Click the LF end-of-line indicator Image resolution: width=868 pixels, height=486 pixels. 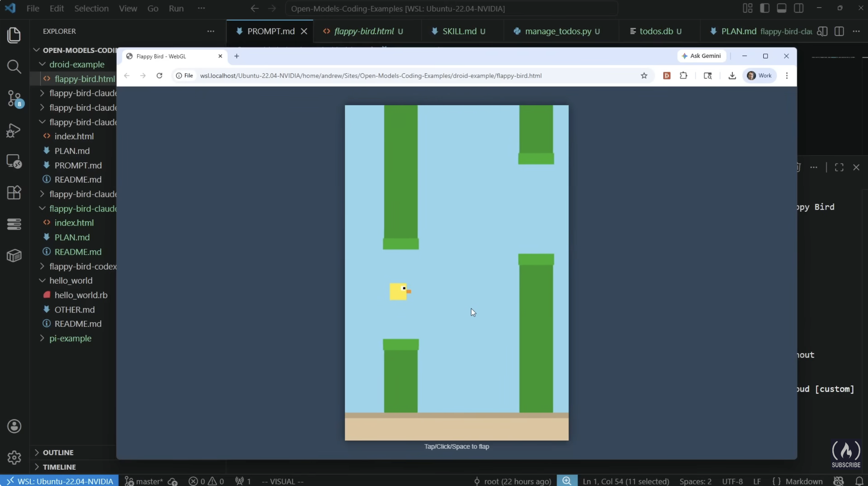pos(757,481)
